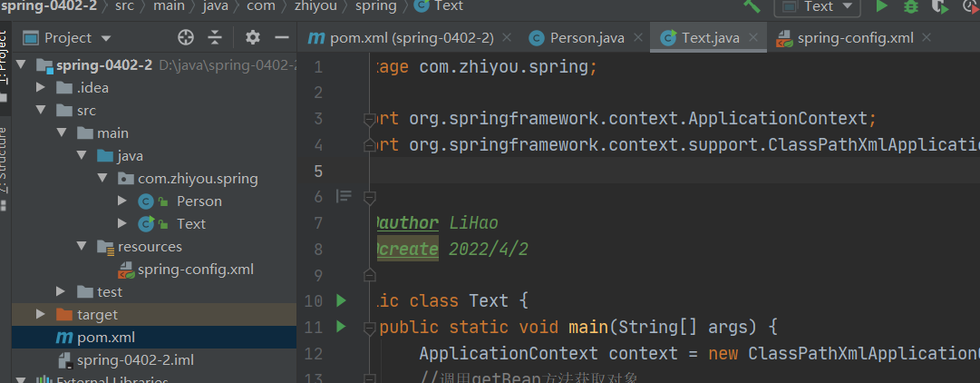Switch to the Person.java editor tab
980x383 pixels.
pyautogui.click(x=576, y=38)
